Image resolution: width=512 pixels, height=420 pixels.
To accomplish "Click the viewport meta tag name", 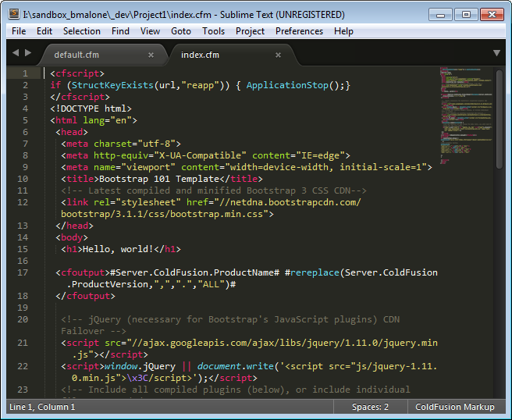I will pos(148,167).
